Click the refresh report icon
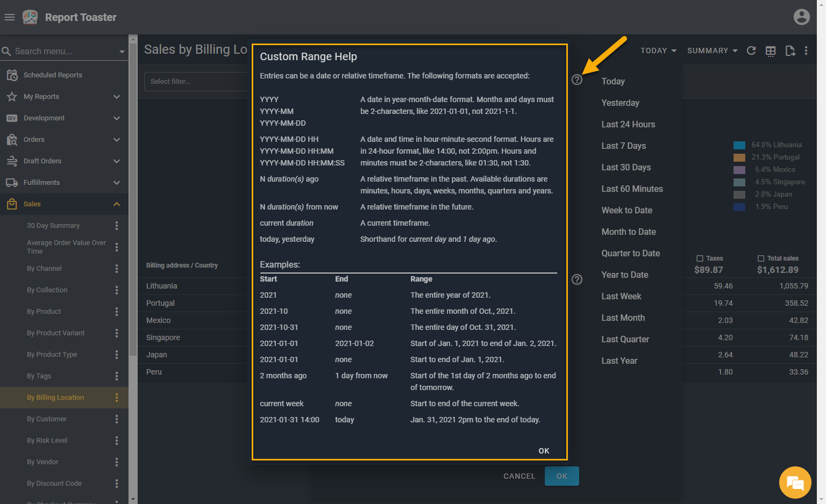 point(751,51)
